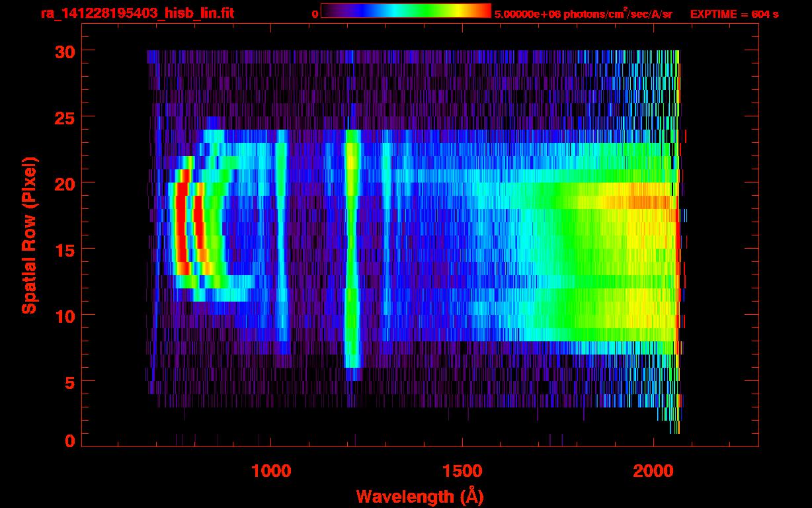The image size is (812, 508).
Task: Click the 5.00000e+06 photons/cm²/sec/Å/sr label
Action: tap(583, 14)
